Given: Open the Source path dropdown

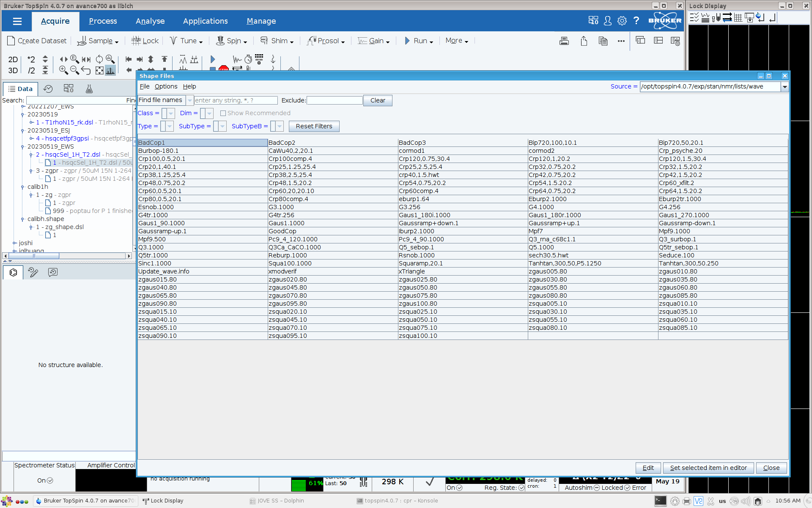Looking at the screenshot, I should pyautogui.click(x=785, y=87).
